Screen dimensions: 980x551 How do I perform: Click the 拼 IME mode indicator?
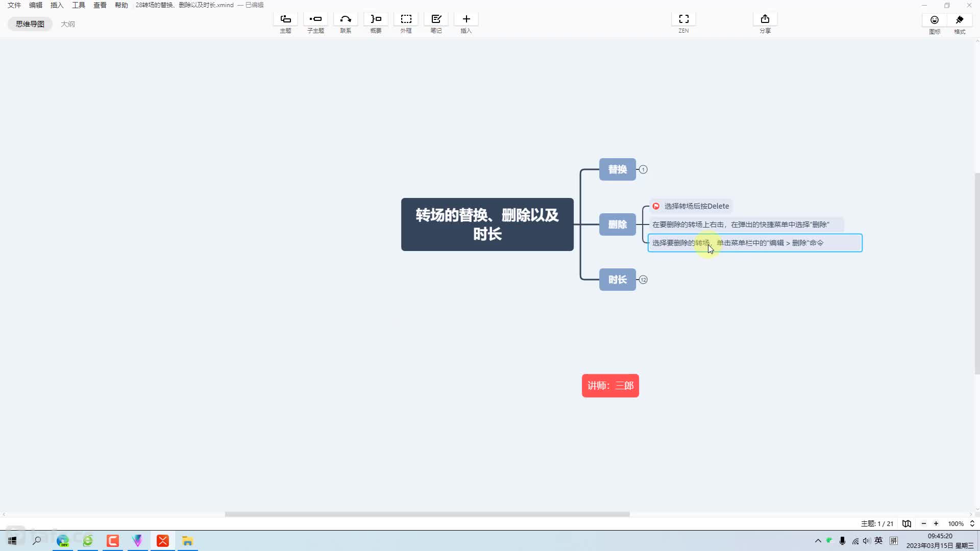coord(894,541)
